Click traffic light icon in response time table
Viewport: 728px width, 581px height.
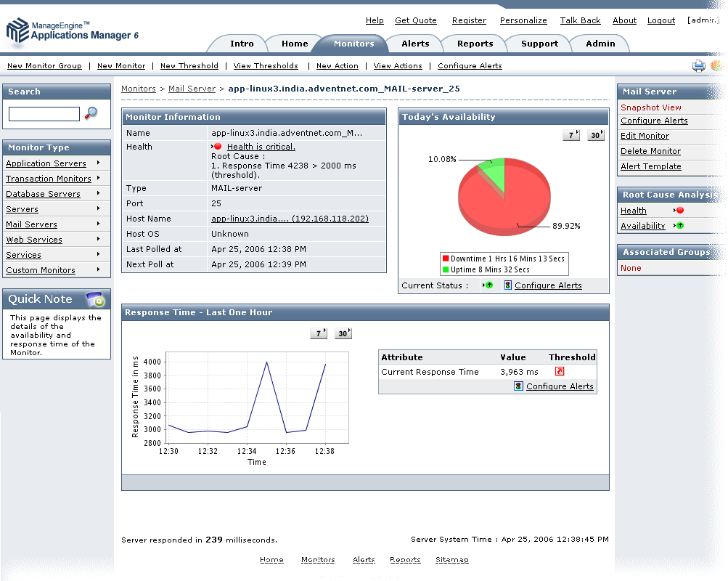518,386
